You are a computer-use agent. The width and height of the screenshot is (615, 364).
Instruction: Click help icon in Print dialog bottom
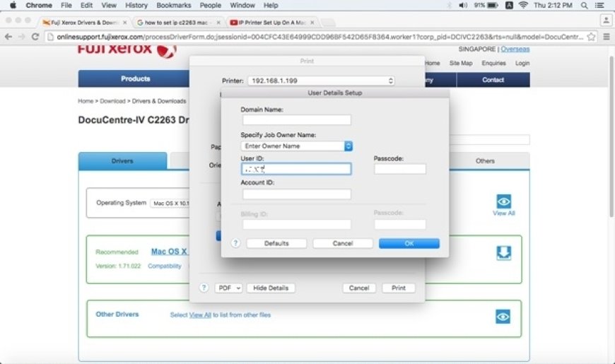tap(204, 288)
